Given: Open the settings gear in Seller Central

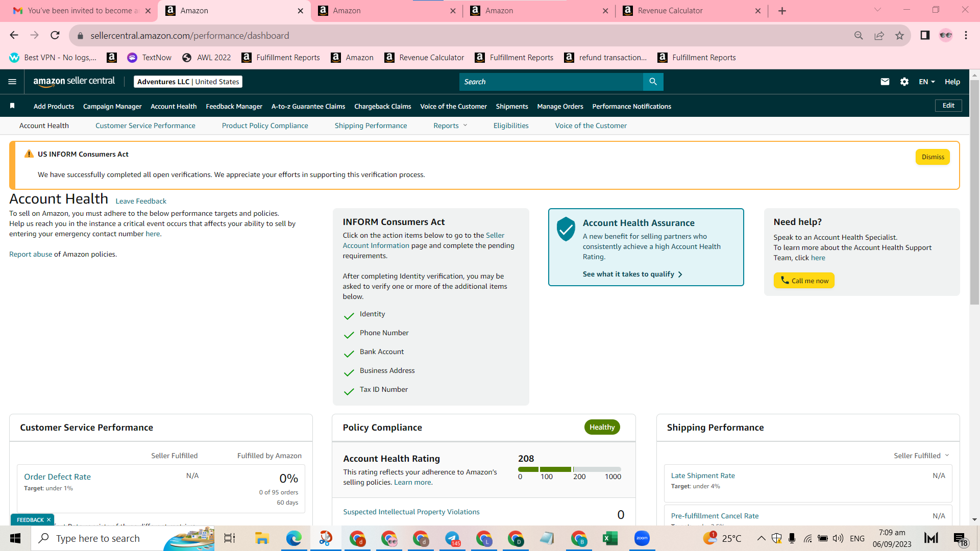Looking at the screenshot, I should (904, 82).
